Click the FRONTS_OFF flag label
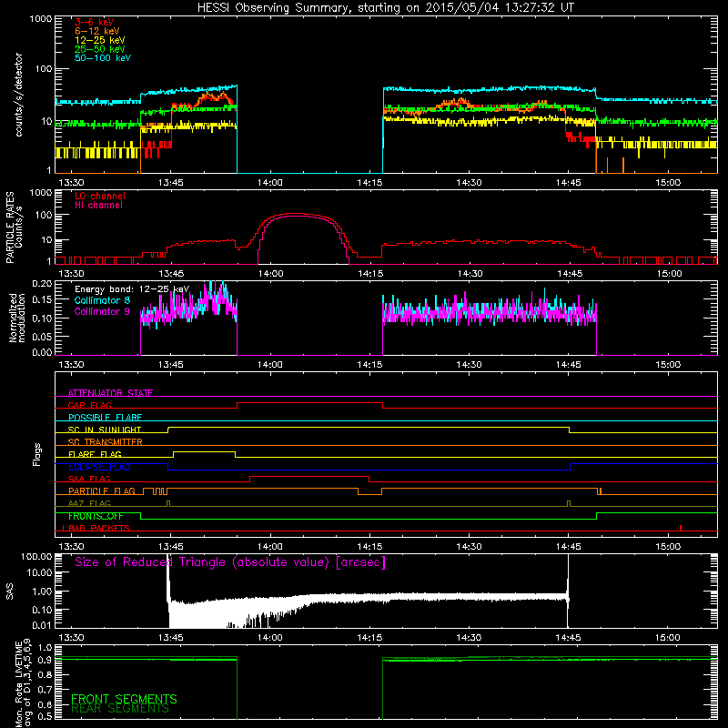The image size is (728, 728). (96, 516)
